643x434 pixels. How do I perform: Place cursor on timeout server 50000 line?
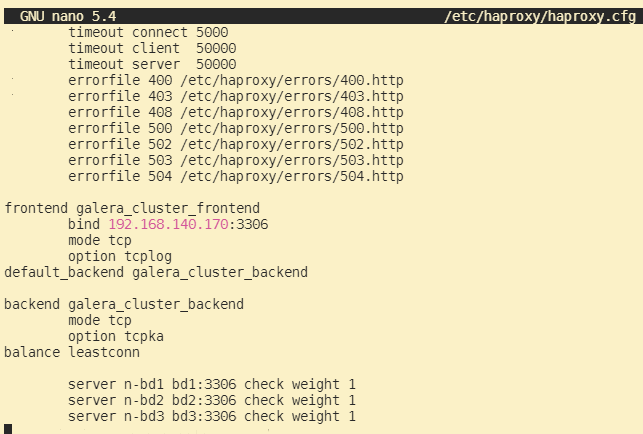[x=152, y=64]
